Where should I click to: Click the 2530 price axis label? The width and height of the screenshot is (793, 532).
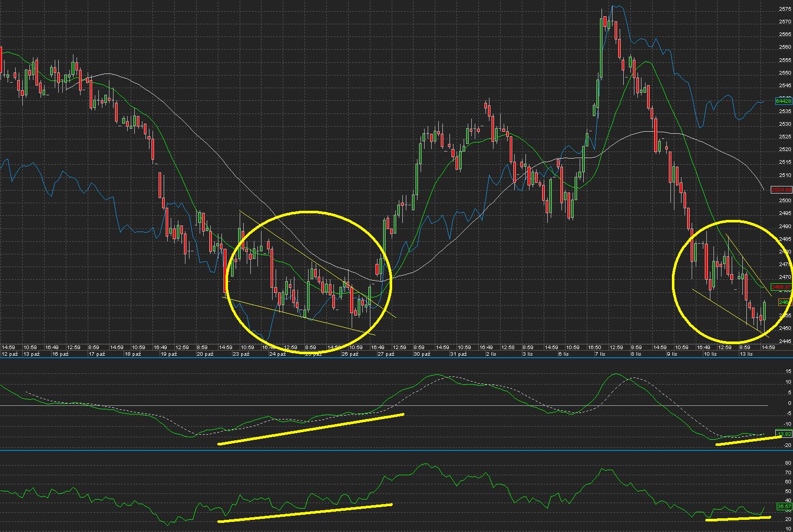click(785, 124)
